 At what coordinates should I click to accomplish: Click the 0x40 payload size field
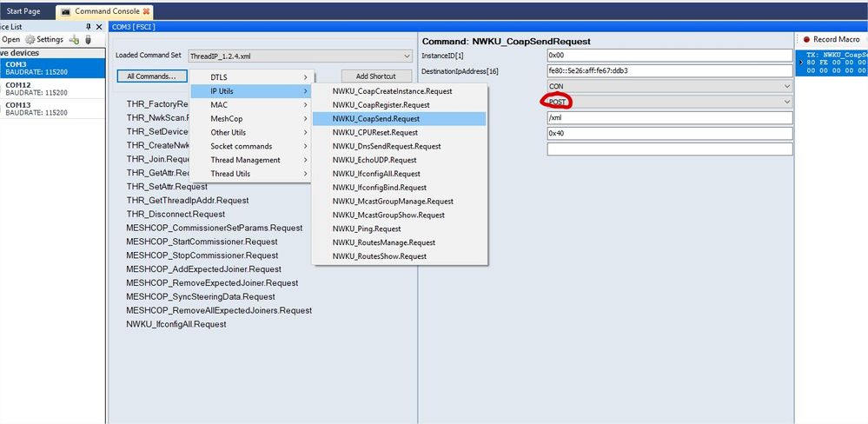click(670, 134)
